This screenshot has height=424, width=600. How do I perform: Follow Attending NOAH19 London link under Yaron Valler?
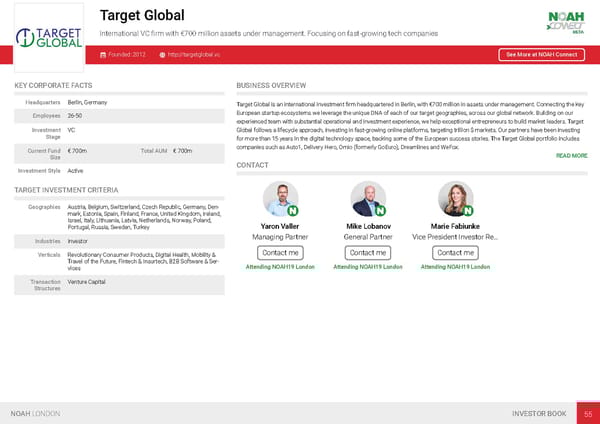click(x=280, y=268)
